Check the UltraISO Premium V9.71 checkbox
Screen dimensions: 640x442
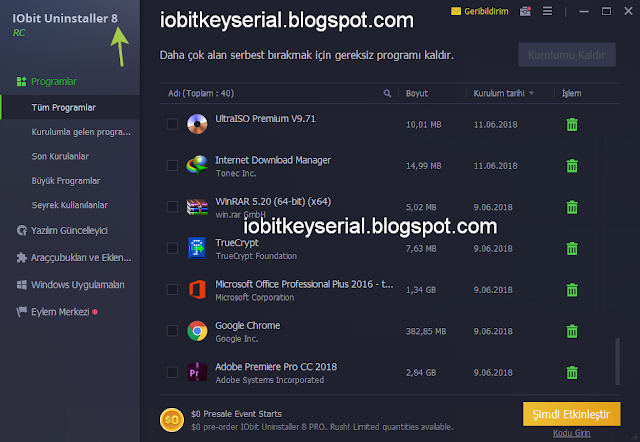point(172,124)
